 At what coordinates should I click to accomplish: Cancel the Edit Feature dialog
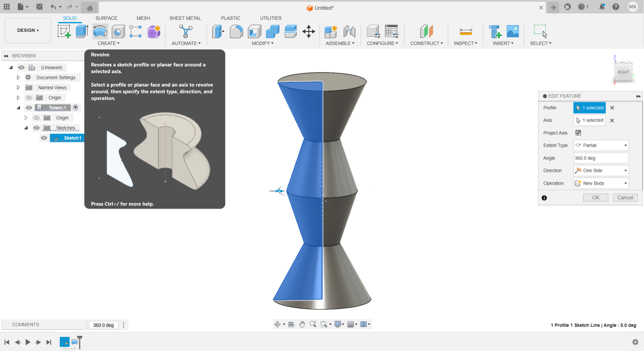click(x=625, y=198)
